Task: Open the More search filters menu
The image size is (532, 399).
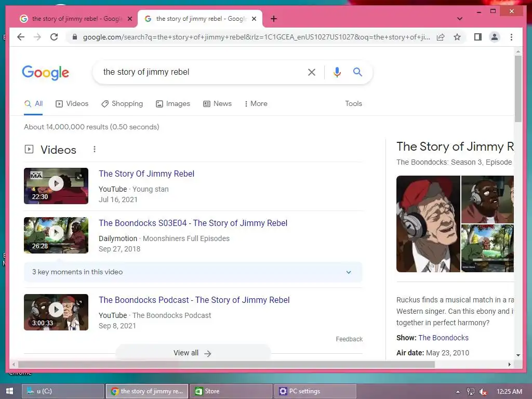Action: pyautogui.click(x=256, y=104)
